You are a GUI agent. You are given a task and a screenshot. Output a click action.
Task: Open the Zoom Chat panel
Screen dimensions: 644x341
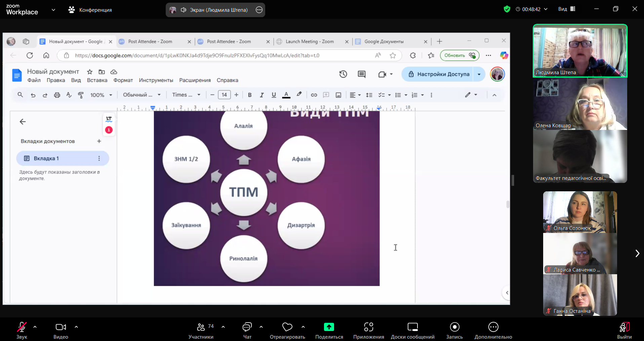(247, 330)
